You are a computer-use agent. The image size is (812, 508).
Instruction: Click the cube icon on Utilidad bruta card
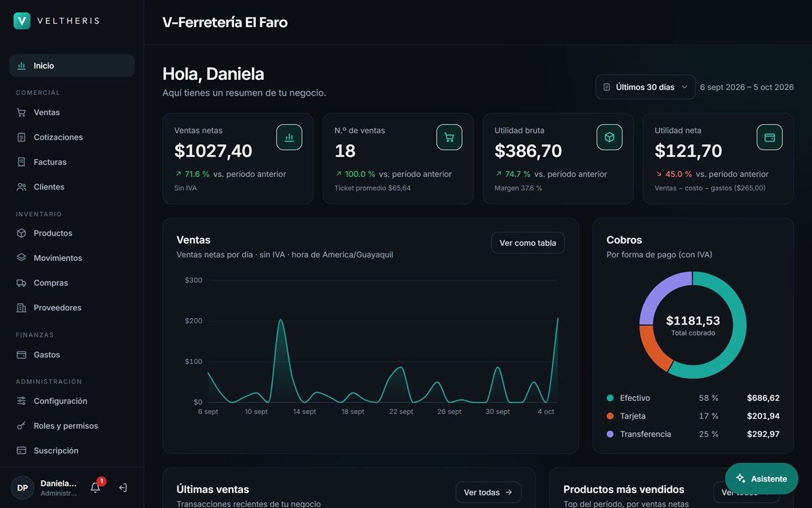point(609,137)
